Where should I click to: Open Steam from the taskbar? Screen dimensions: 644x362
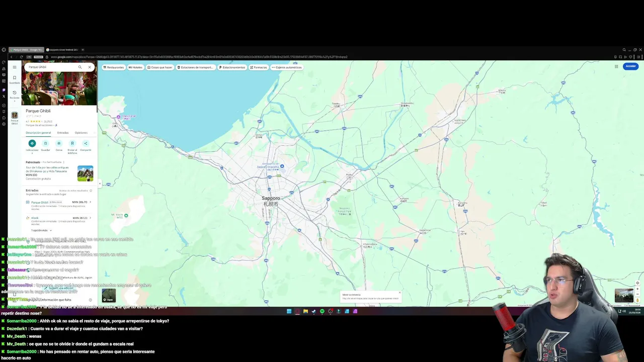[x=313, y=311]
